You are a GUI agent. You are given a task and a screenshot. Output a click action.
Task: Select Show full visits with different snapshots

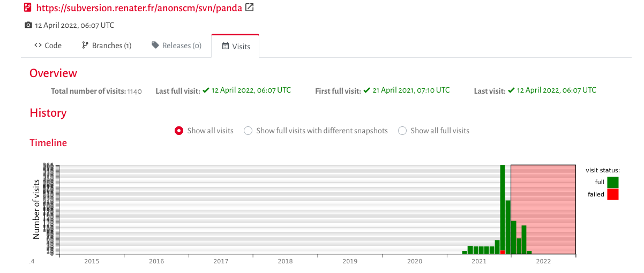248,131
